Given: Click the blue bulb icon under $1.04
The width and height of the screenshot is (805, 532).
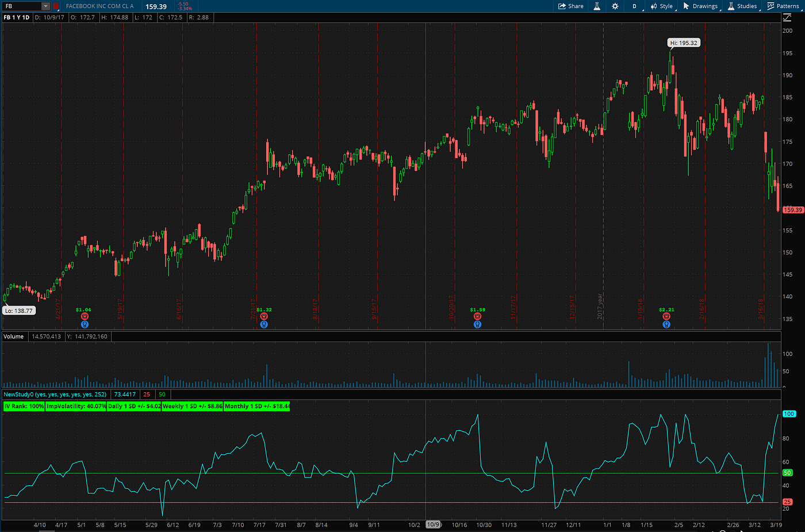Looking at the screenshot, I should [85, 324].
